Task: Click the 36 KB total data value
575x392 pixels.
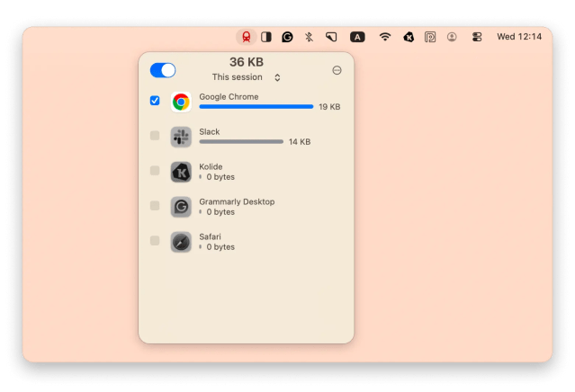Action: tap(247, 62)
